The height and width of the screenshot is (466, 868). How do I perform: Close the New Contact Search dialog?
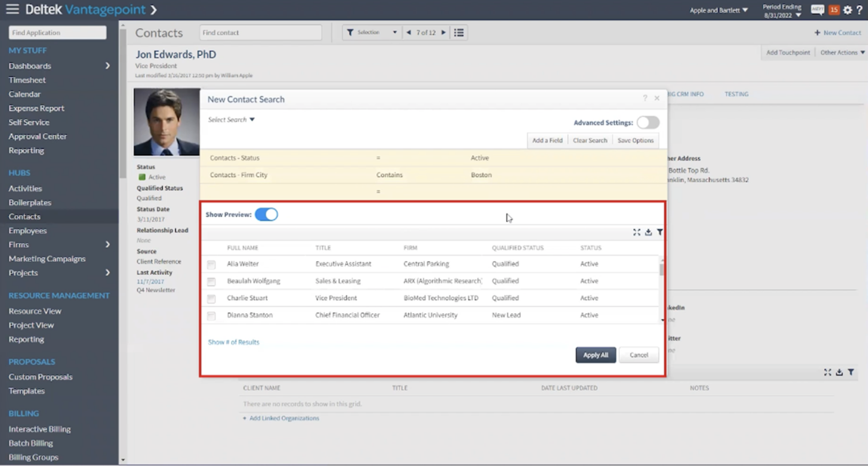pos(657,98)
